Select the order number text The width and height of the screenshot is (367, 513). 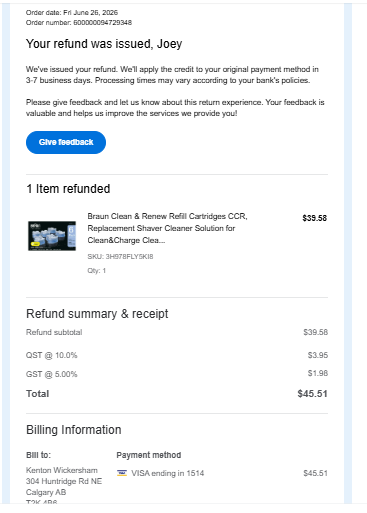[79, 23]
